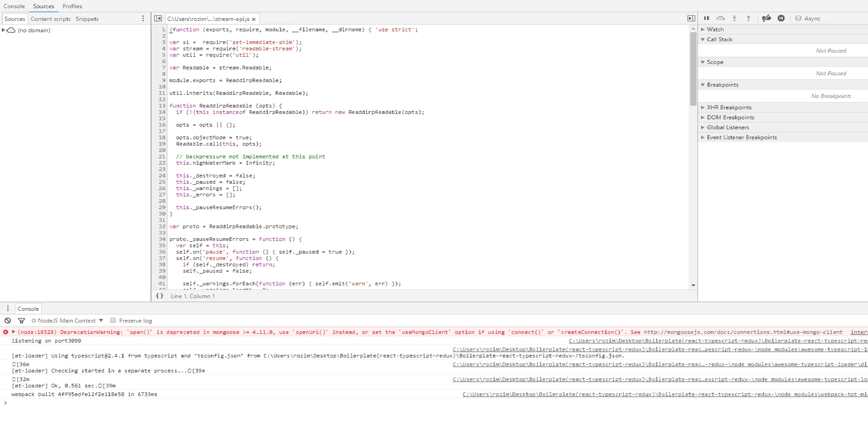868x431 pixels.
Task: Enable Preserve log checkbox
Action: (113, 320)
